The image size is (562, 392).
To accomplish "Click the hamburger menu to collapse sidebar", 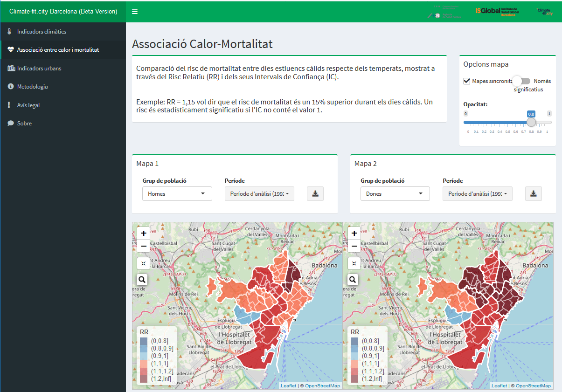I will coord(135,12).
